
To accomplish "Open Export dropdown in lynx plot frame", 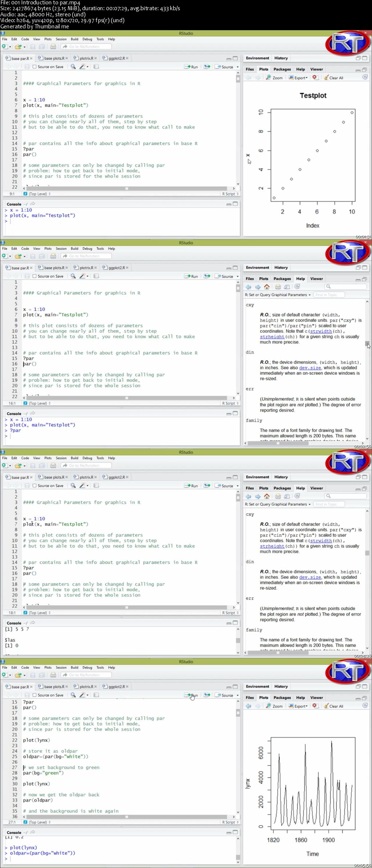I will [298, 706].
